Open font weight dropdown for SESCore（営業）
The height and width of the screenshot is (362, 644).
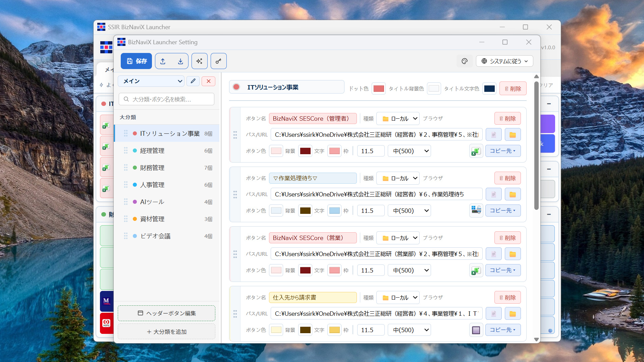point(409,270)
